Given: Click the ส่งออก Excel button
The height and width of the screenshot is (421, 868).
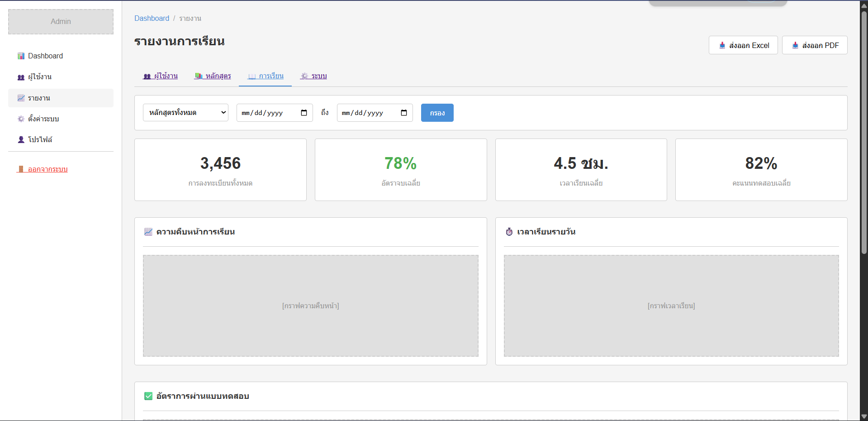Looking at the screenshot, I should coord(743,45).
